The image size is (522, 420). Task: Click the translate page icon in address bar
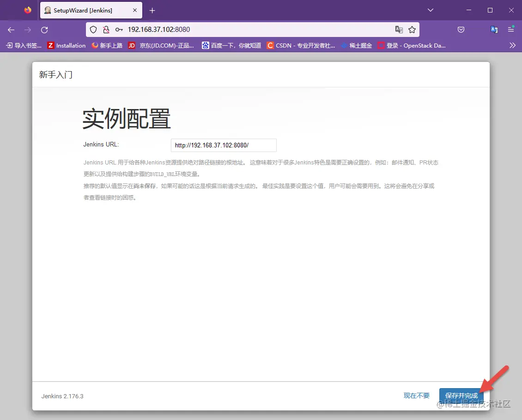[x=399, y=30]
